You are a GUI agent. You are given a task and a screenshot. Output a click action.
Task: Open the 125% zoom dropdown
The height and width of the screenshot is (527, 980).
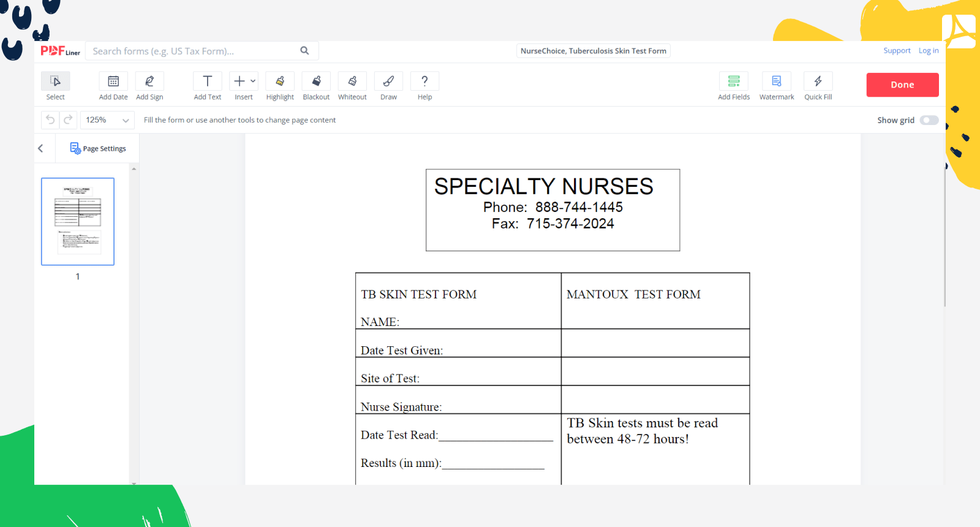107,120
